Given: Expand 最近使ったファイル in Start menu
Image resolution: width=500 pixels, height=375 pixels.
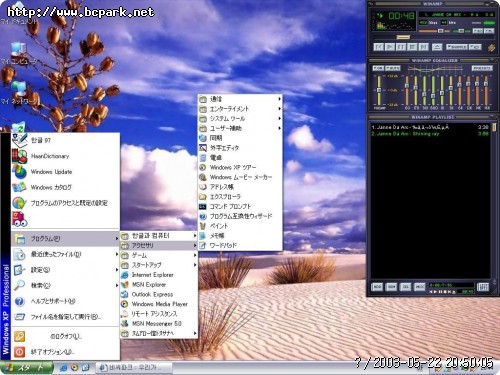Looking at the screenshot, I should coord(65,254).
